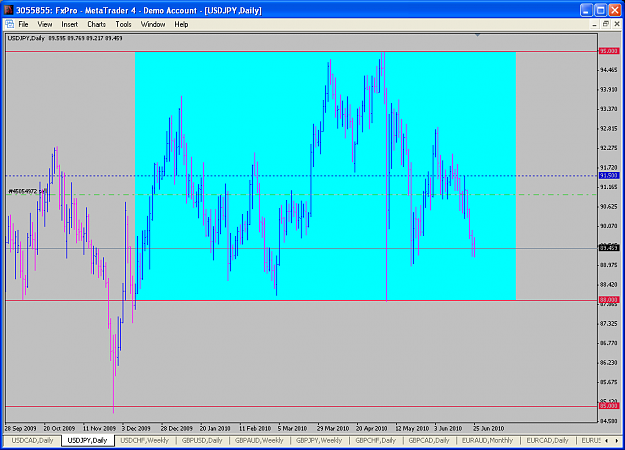The height and width of the screenshot is (450, 625).
Task: Click the 12 May 2010 date label
Action: (412, 428)
